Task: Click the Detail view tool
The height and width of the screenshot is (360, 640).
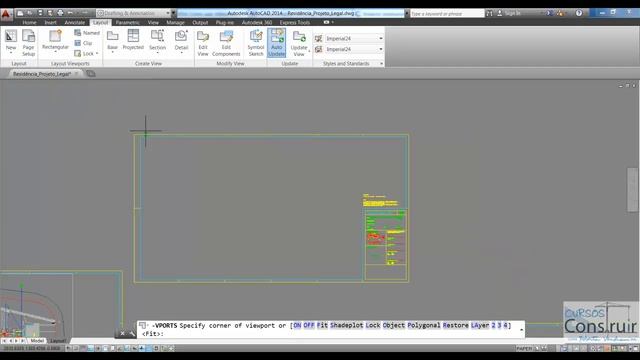Action: pos(181,40)
